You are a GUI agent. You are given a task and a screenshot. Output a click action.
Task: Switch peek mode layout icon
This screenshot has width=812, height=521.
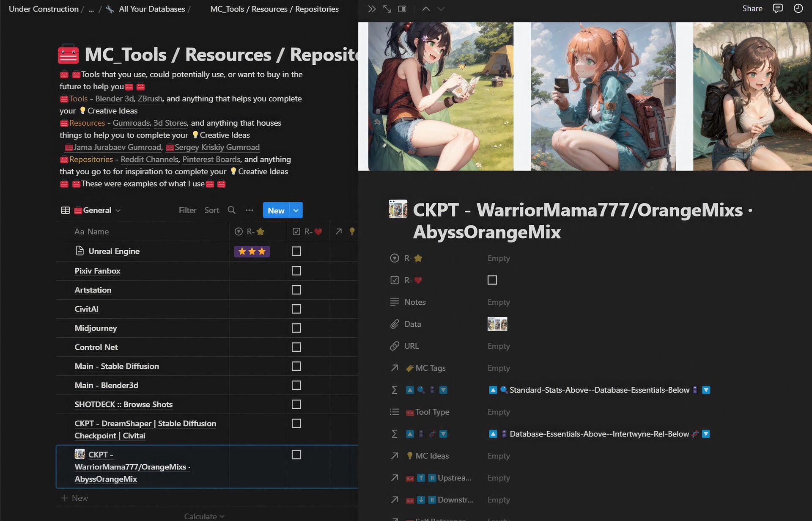coord(402,9)
